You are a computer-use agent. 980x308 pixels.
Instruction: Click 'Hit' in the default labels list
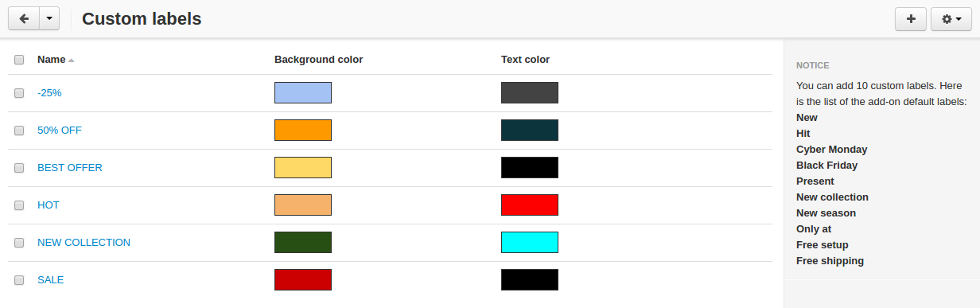click(803, 134)
